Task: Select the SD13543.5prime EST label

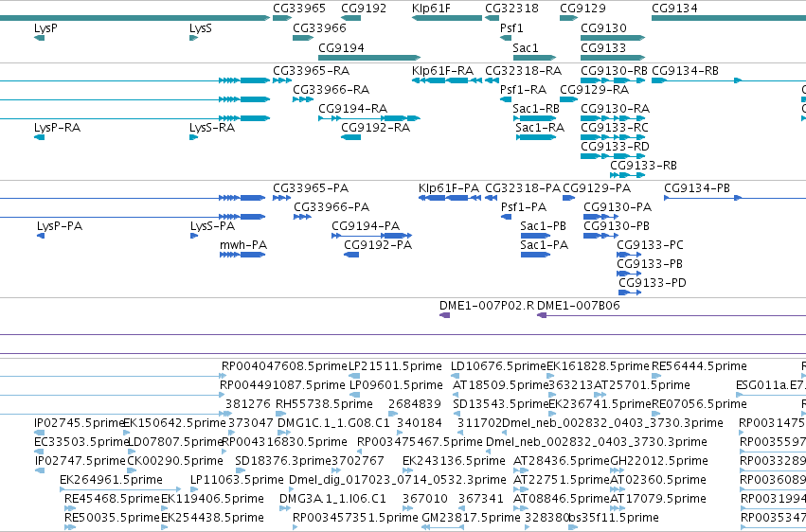Action: (501, 404)
